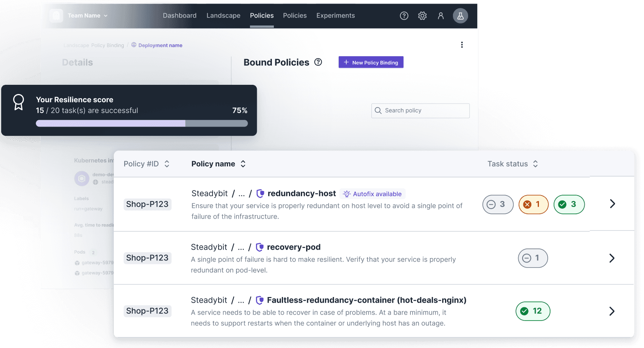The width and height of the screenshot is (644, 348).
Task: Click the Search policy input field
Action: tap(420, 111)
